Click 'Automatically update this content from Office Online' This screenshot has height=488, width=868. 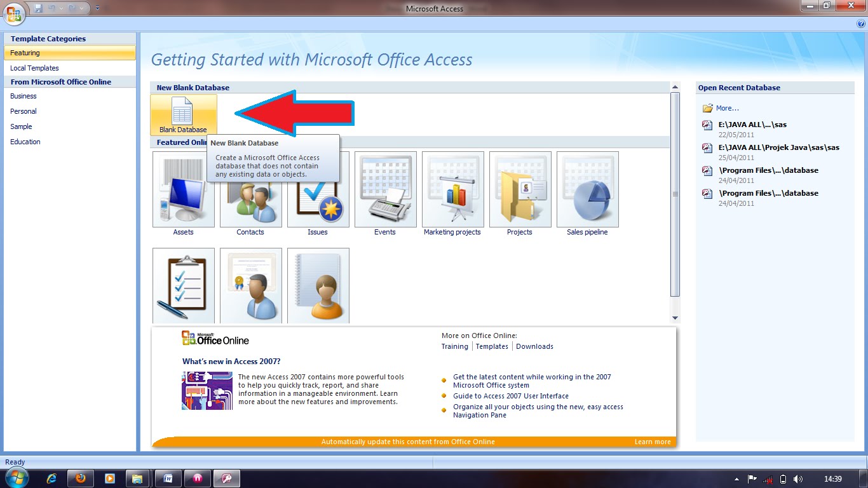[408, 442]
